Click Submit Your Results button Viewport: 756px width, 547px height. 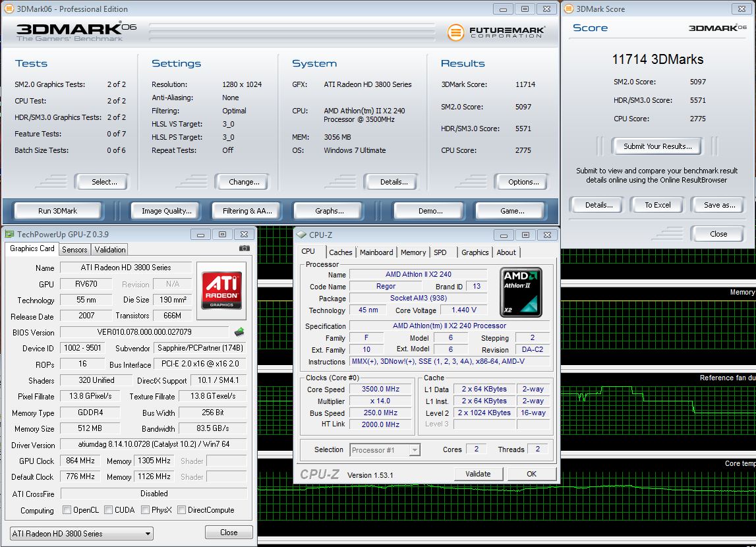click(658, 146)
